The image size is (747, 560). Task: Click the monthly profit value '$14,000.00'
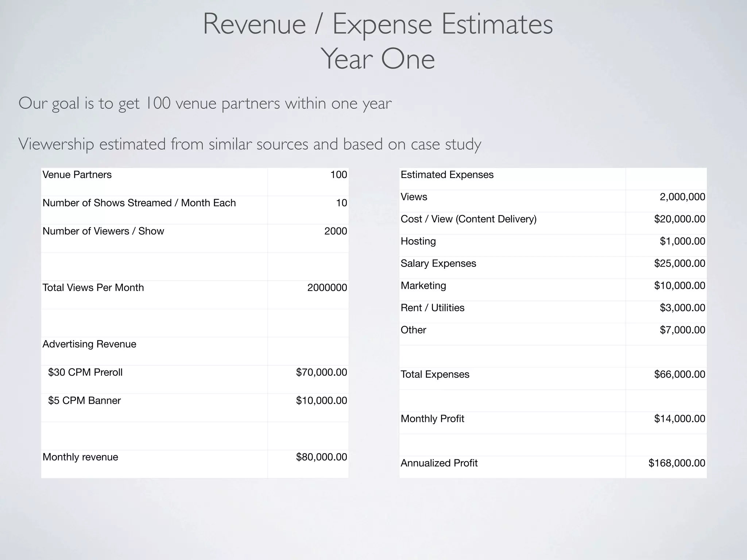(x=680, y=419)
